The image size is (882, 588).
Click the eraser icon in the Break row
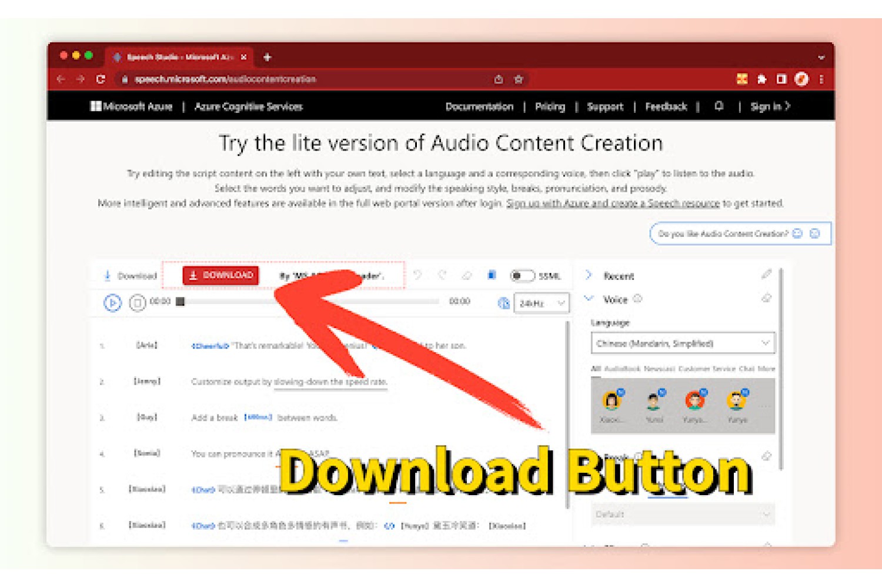[x=766, y=456]
